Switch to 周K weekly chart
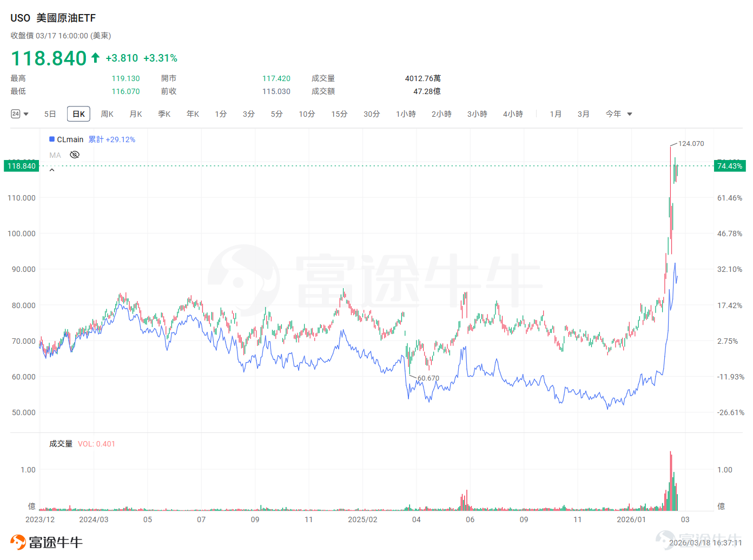Image resolution: width=753 pixels, height=560 pixels. pyautogui.click(x=107, y=114)
